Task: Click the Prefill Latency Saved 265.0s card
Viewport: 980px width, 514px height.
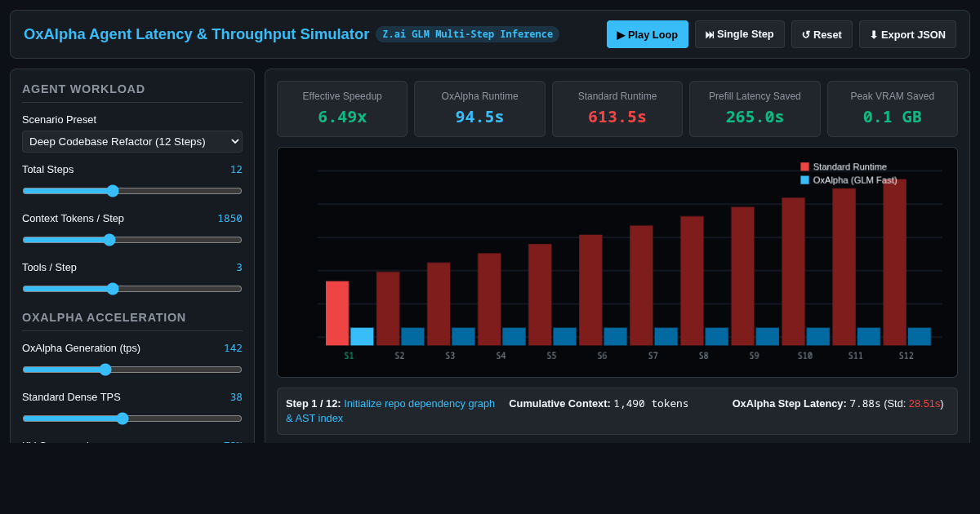Action: click(755, 109)
